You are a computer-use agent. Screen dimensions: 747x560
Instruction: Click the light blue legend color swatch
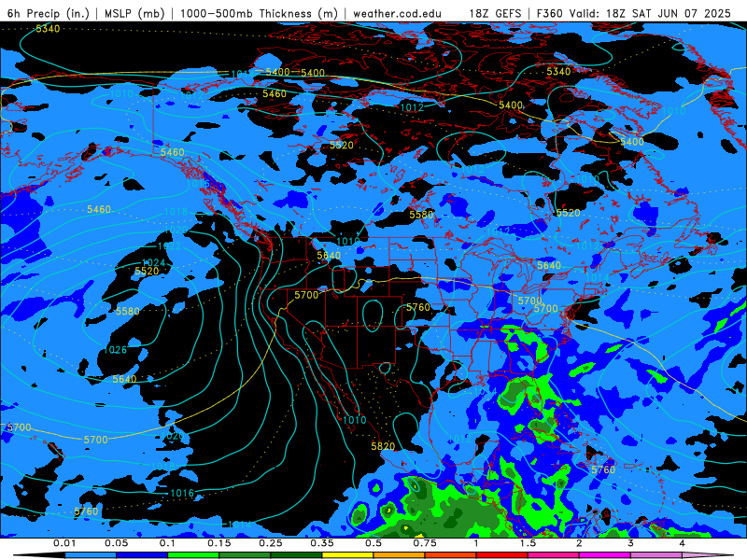[x=91, y=555]
